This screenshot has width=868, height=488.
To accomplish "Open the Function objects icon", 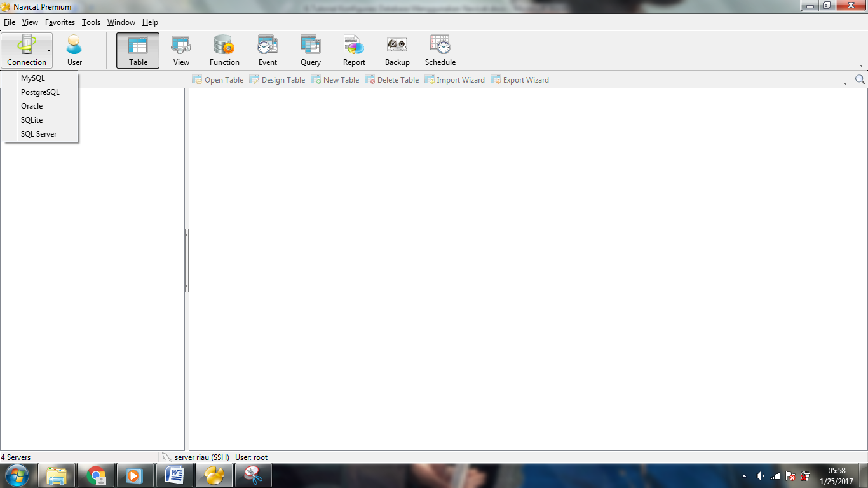I will coord(224,51).
